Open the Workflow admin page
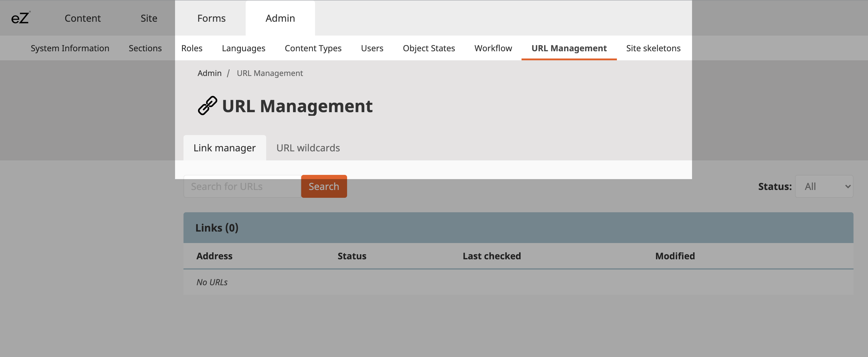The width and height of the screenshot is (868, 357). pos(493,48)
